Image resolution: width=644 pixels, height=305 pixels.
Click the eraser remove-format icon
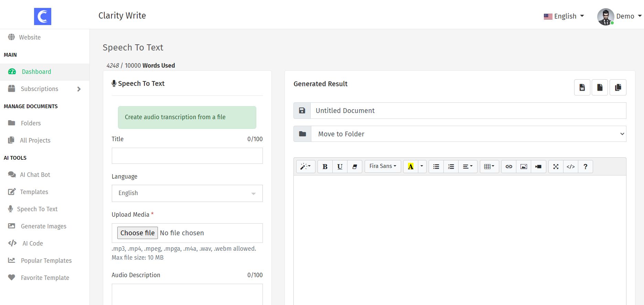[355, 167]
